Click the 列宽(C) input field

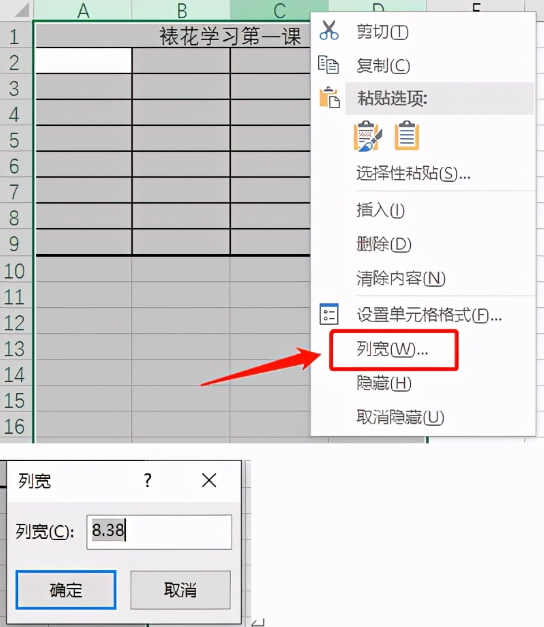pyautogui.click(x=159, y=532)
